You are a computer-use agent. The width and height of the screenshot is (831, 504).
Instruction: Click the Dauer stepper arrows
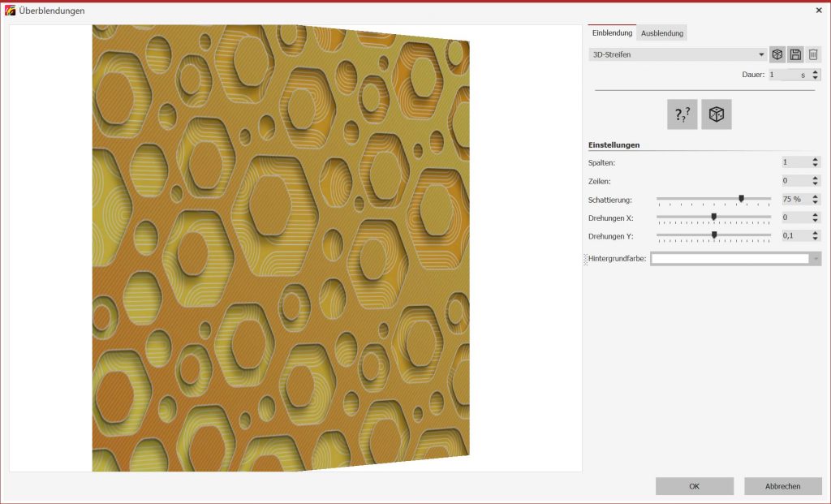coord(816,75)
